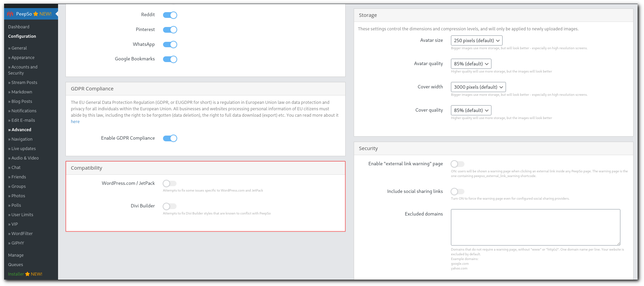Turn off the Reddit sharing toggle
The width and height of the screenshot is (644, 286).
(x=170, y=15)
